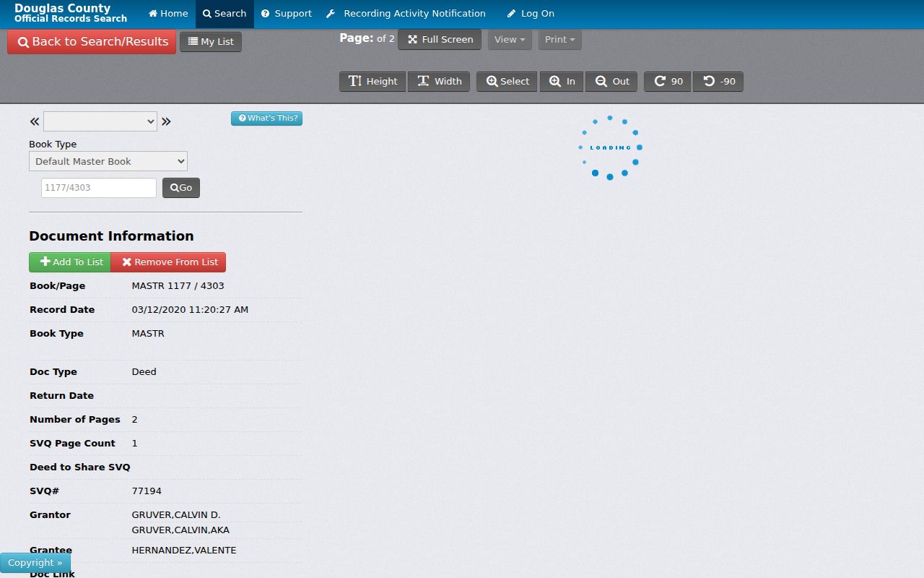Click the Go search button
The image size is (924, 578).
point(181,188)
